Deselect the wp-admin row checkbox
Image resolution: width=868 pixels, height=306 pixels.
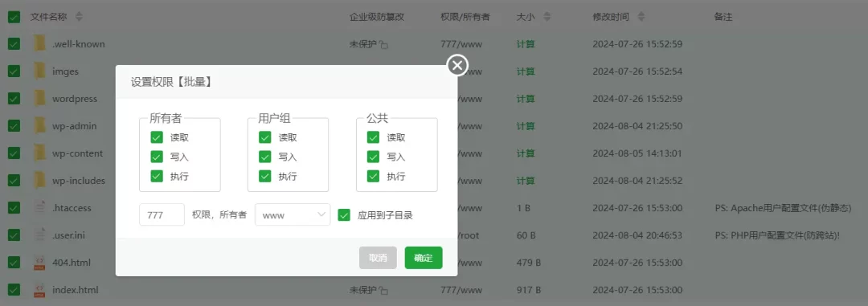click(14, 125)
